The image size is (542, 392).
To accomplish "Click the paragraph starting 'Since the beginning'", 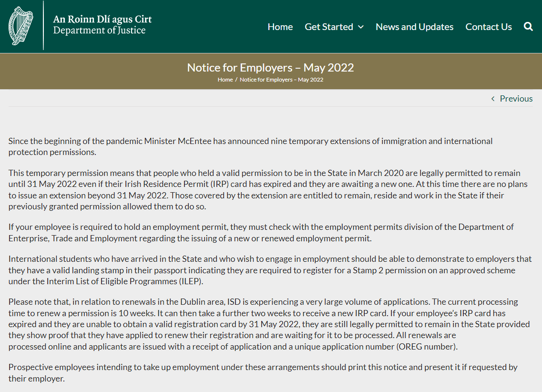I will (x=250, y=146).
